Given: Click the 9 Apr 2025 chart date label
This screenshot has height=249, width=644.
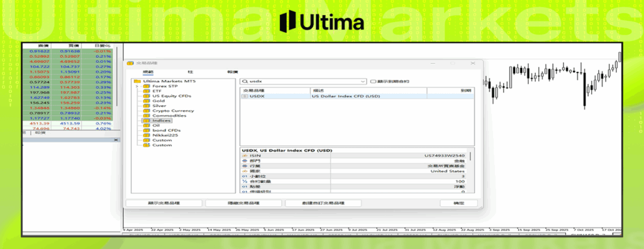Looking at the screenshot, I should pyautogui.click(x=133, y=230).
